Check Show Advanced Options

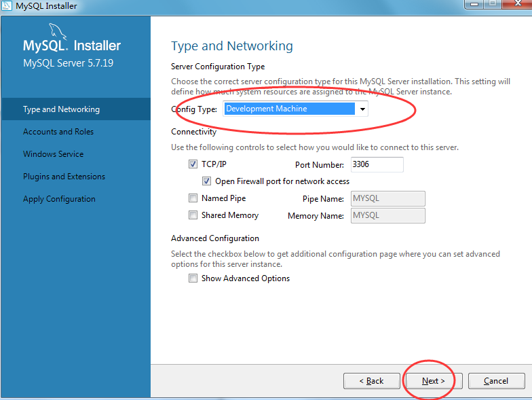(x=193, y=278)
